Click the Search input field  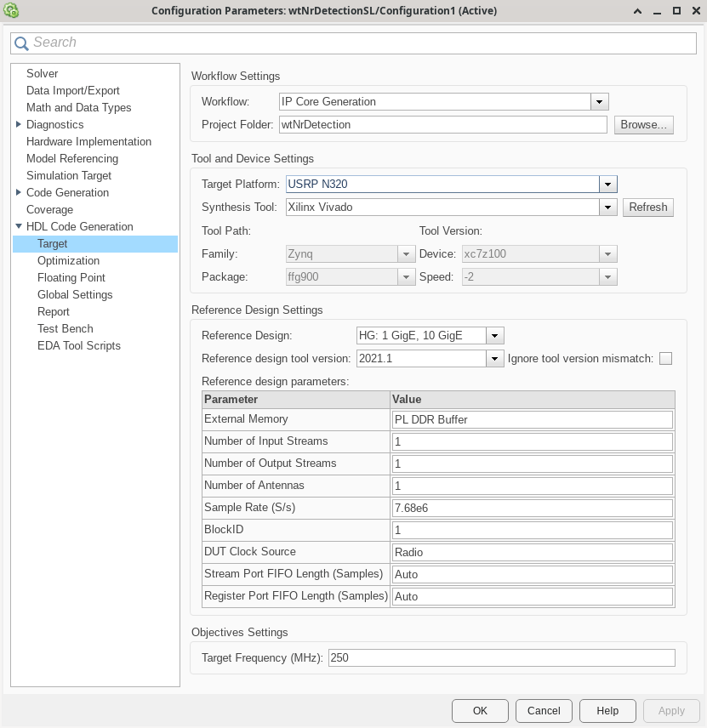[x=353, y=43]
